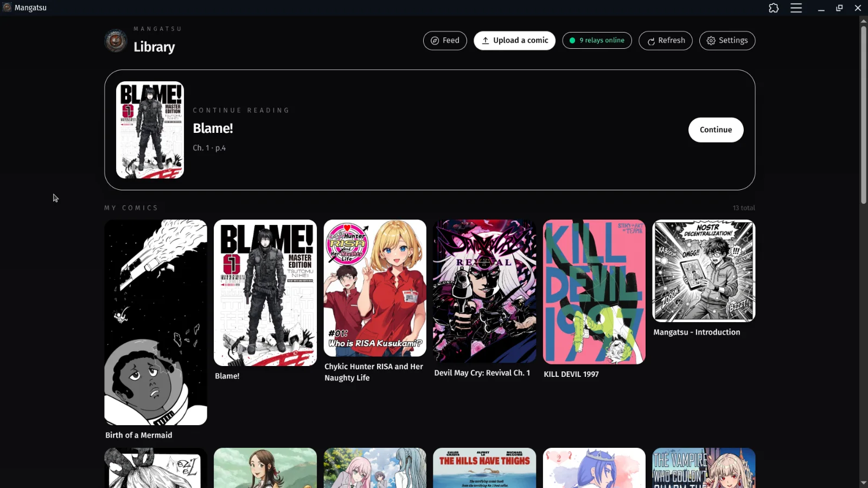
Task: Open Devil May Cry: Revival cover
Action: pos(484,291)
